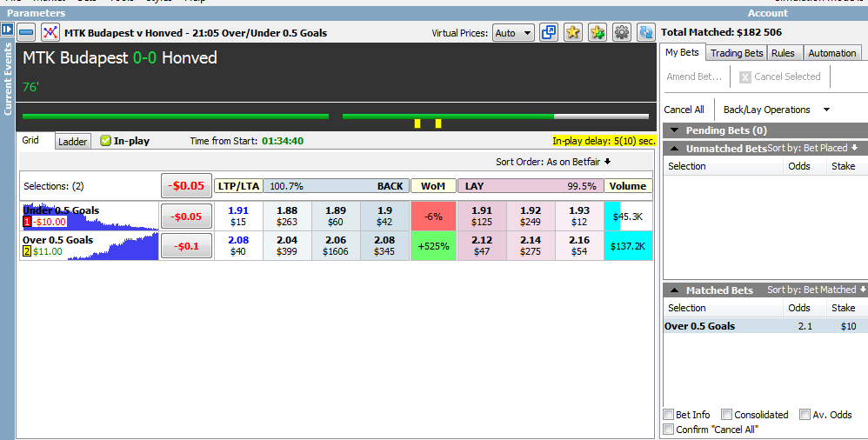This screenshot has width=868, height=440.
Task: Back Over 0.5 Goals at 2.08 with $345
Action: coord(384,246)
